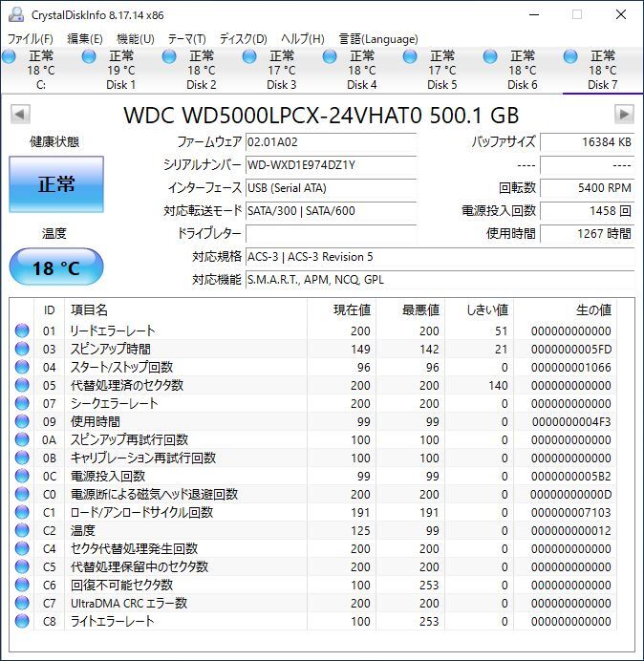644x661 pixels.
Task: Go to previous disk with left arrow
Action: point(20,115)
